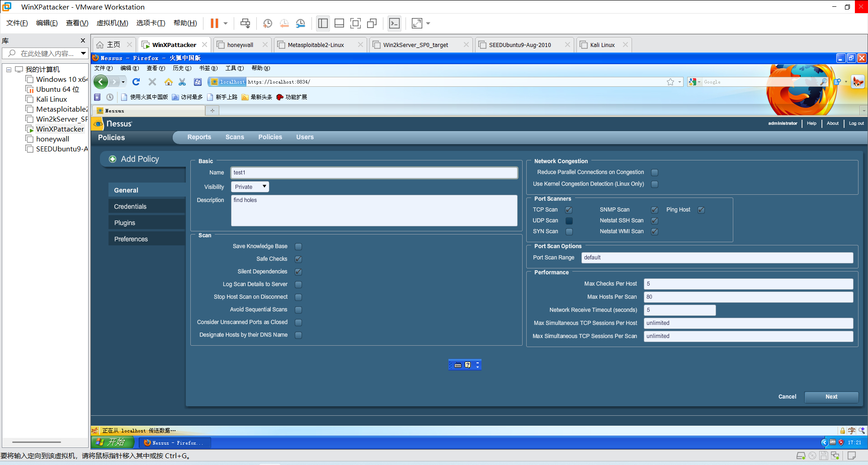Bookmark this page with the star icon
Image resolution: width=868 pixels, height=465 pixels.
(670, 82)
